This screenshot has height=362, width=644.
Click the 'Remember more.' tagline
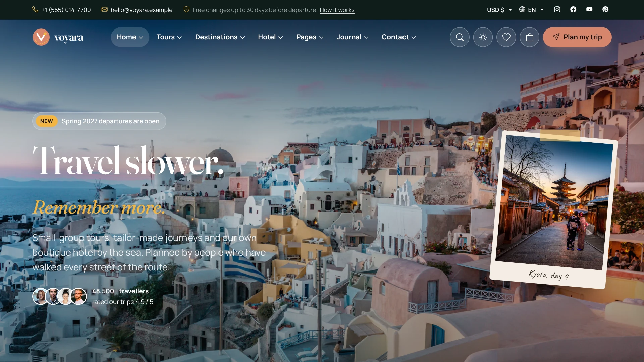[x=99, y=207]
